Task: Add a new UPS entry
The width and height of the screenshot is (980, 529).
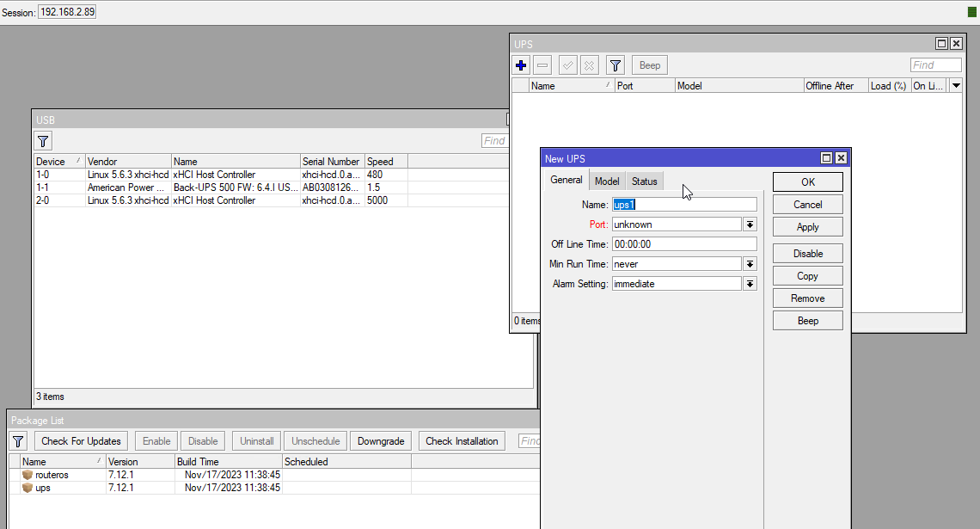Action: coord(520,65)
